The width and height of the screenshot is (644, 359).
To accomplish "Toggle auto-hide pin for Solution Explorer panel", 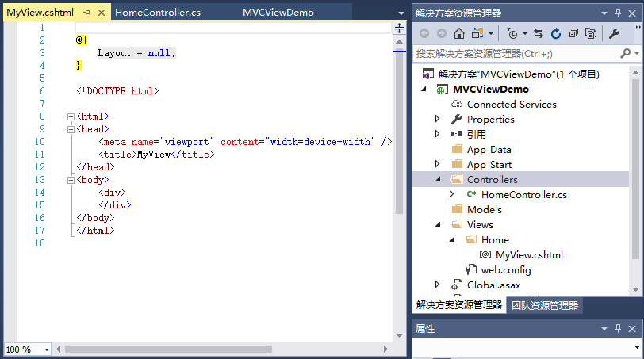I will tap(617, 13).
